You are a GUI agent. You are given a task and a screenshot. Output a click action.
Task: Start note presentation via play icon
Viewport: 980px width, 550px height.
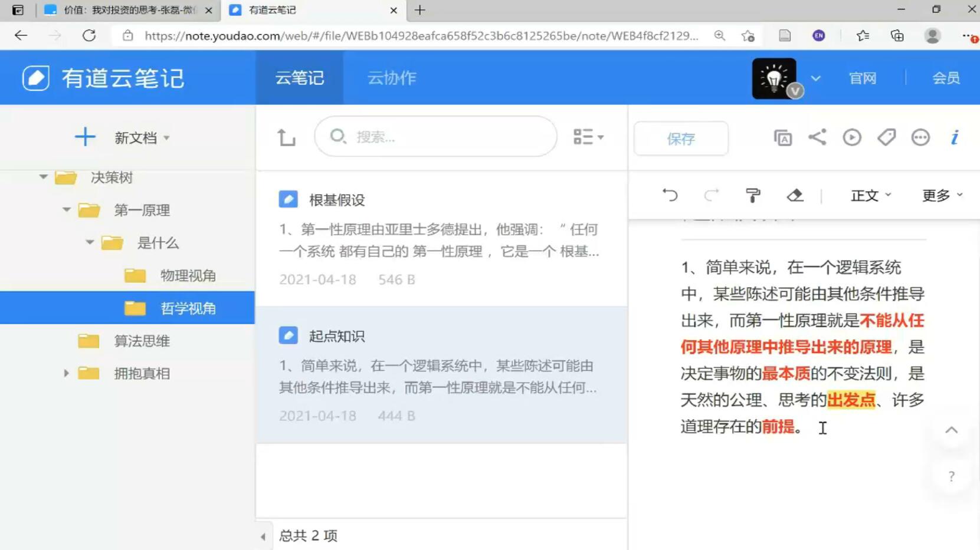pyautogui.click(x=851, y=137)
